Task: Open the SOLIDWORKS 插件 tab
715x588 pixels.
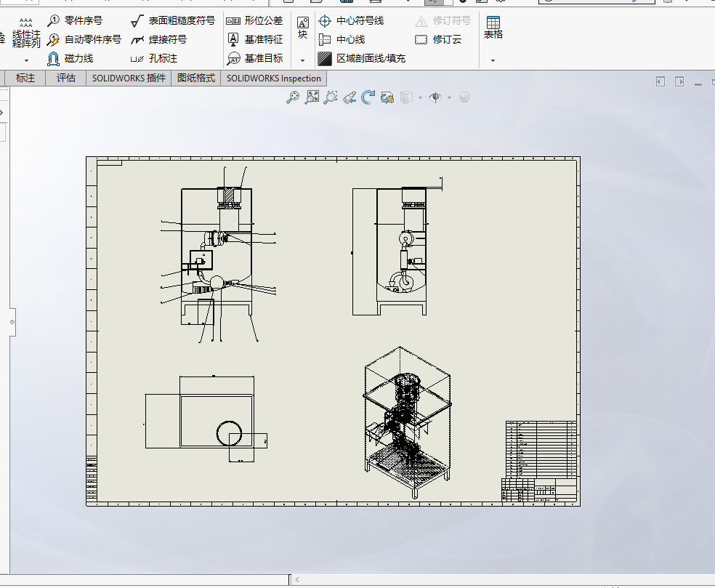Action: click(129, 78)
